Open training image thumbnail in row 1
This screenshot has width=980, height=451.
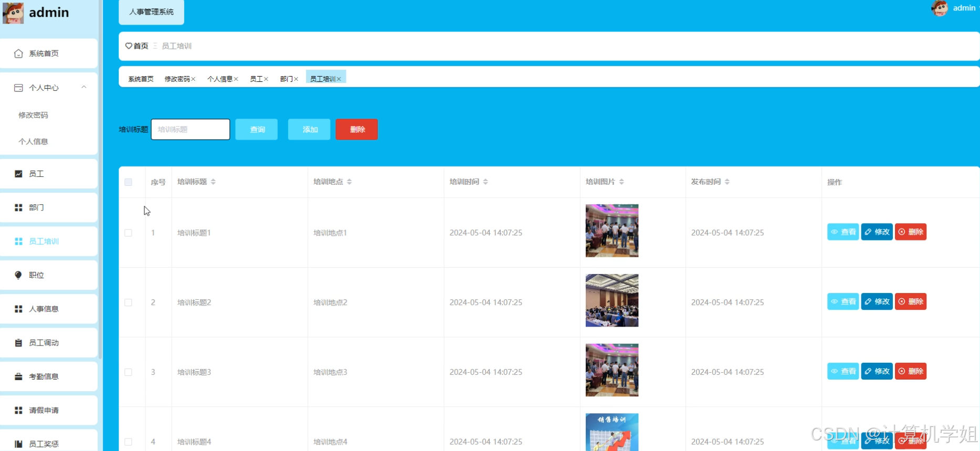click(x=612, y=230)
